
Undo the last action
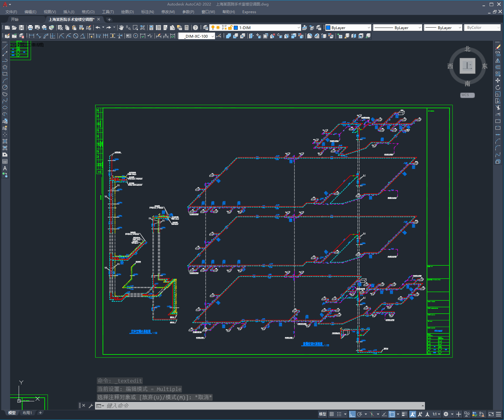pyautogui.click(x=98, y=28)
